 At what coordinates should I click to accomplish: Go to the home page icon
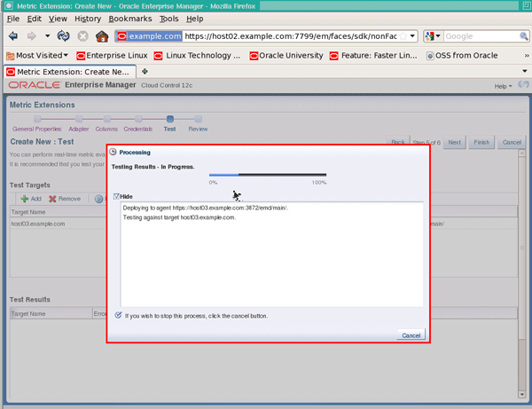tap(102, 36)
